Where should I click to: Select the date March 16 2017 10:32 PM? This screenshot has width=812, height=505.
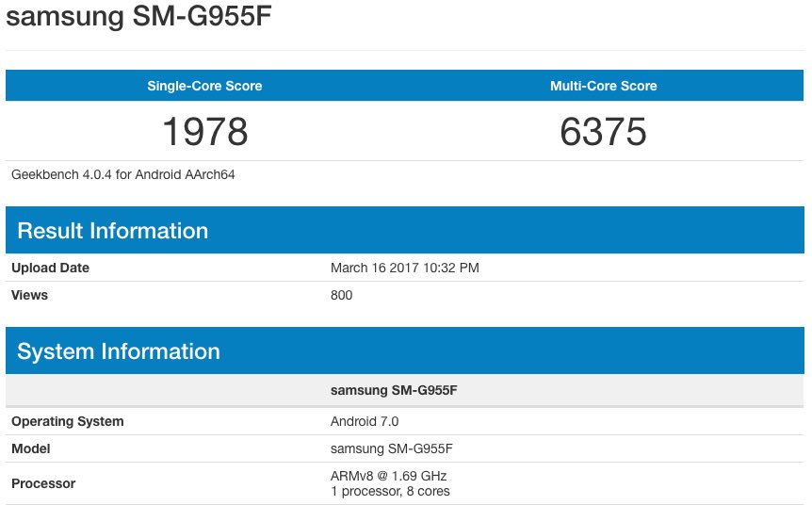[x=404, y=268]
